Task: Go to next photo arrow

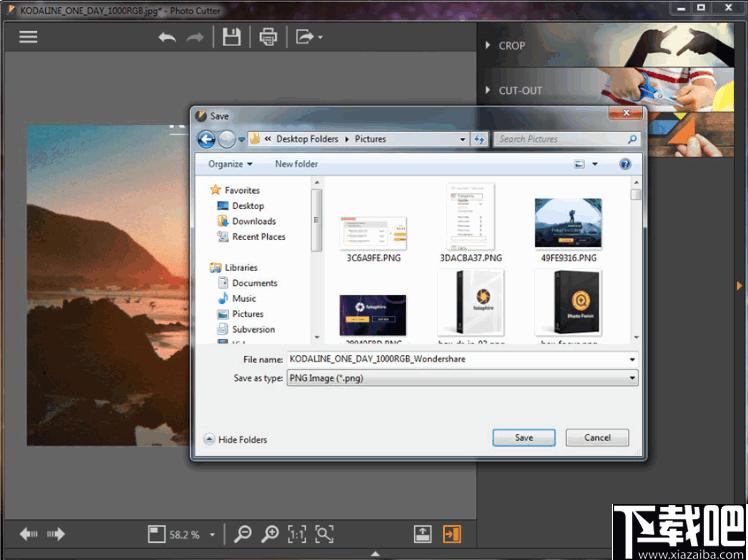Action: pyautogui.click(x=56, y=534)
